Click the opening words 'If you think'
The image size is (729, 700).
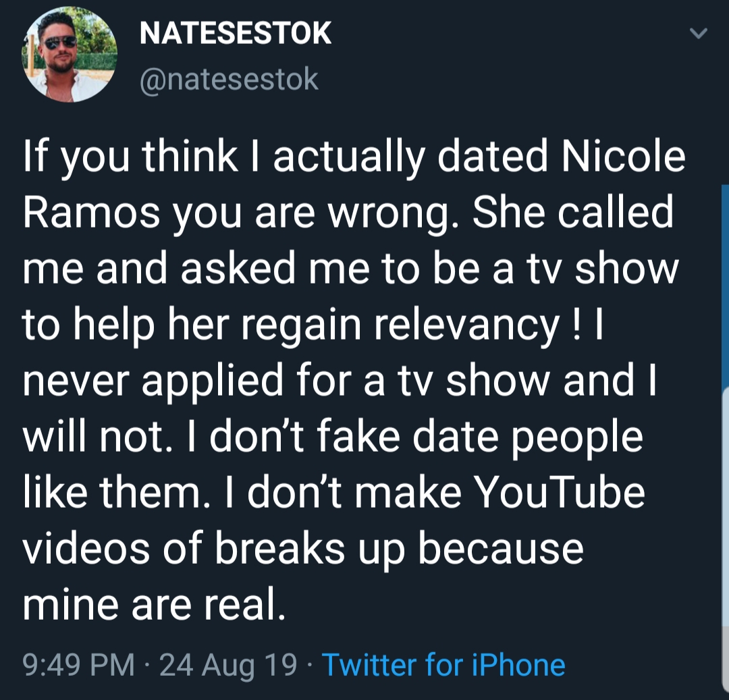click(131, 156)
